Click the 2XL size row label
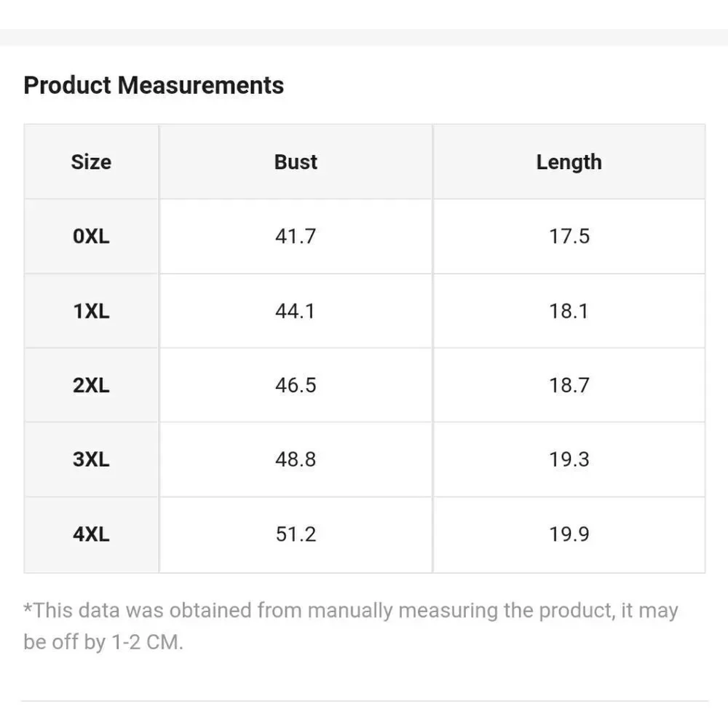Viewport: 728px width, 728px height. click(91, 385)
